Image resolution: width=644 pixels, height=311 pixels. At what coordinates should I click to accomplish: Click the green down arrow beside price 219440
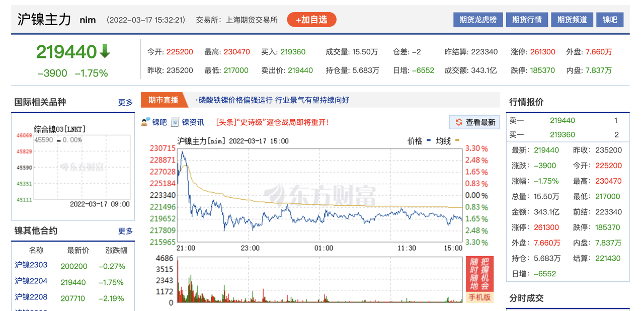point(106,52)
